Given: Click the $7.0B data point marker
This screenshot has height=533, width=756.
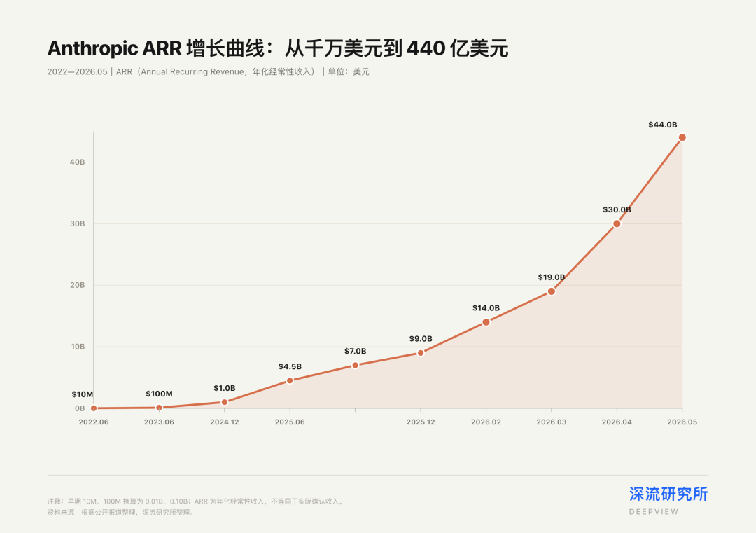Looking at the screenshot, I should pos(356,365).
